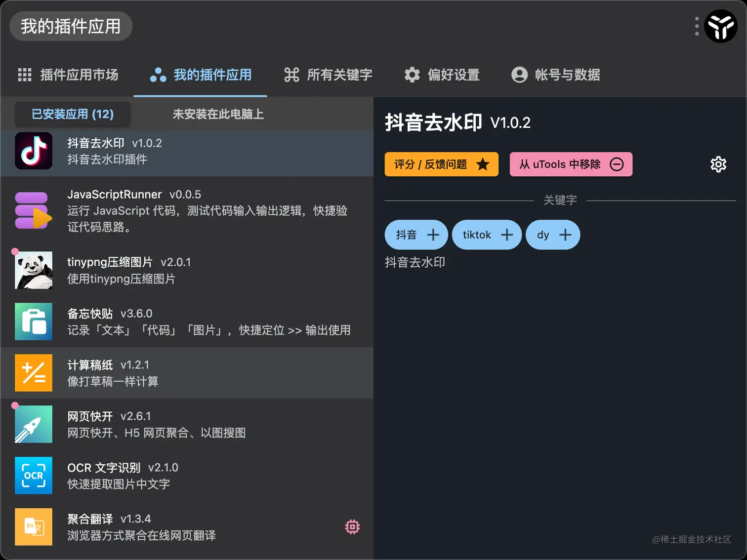Switch to 我的插件应用 tab
Image resolution: width=747 pixels, height=560 pixels.
click(x=201, y=75)
